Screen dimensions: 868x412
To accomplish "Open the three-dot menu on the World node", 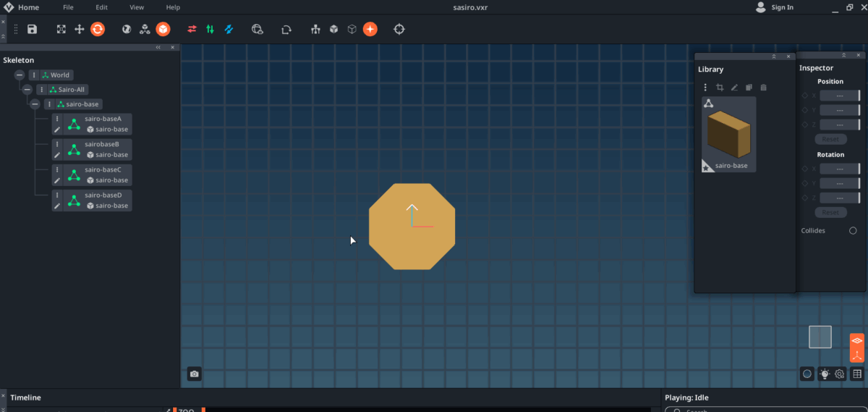I will point(34,75).
